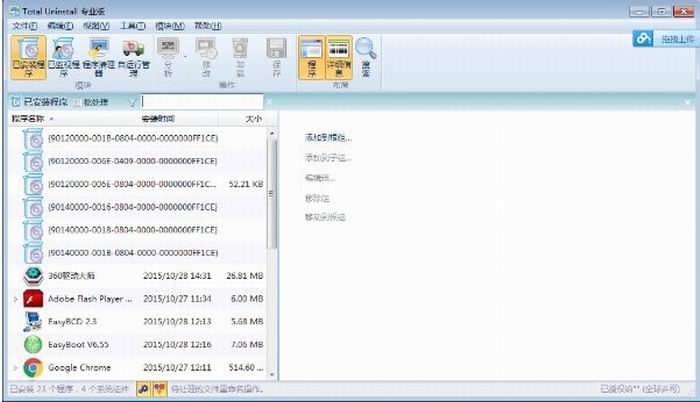
Task: Open the Help (帮助) menu
Action: click(208, 26)
